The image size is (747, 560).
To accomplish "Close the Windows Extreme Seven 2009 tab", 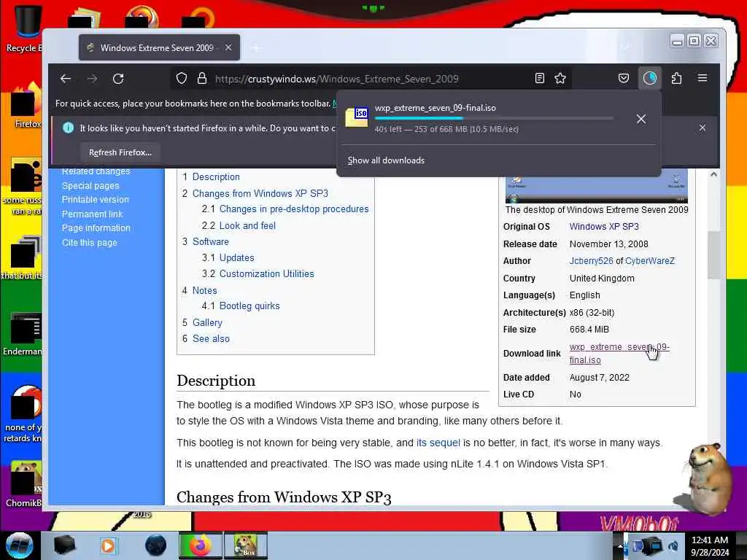I will coord(228,47).
